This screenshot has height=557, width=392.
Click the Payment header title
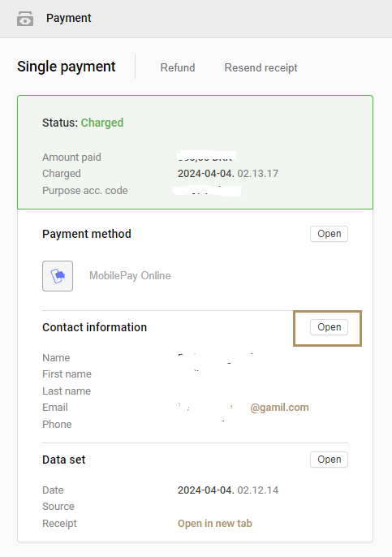point(68,18)
